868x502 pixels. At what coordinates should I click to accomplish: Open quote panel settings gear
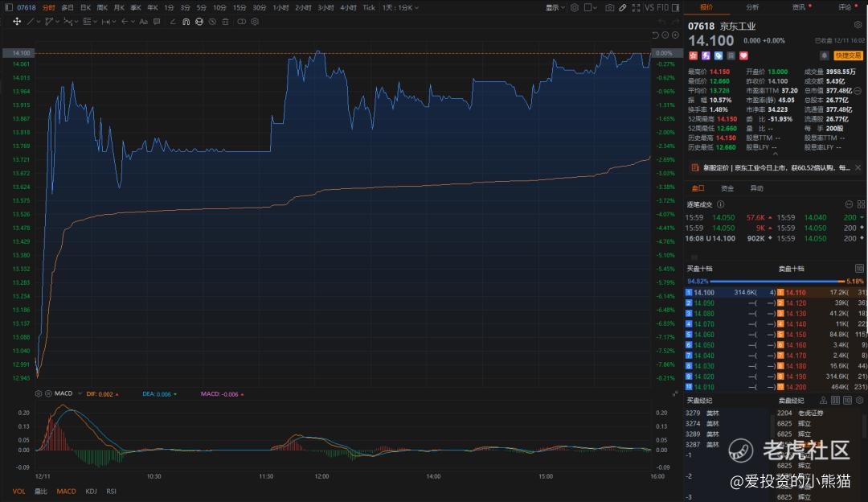tap(858, 25)
